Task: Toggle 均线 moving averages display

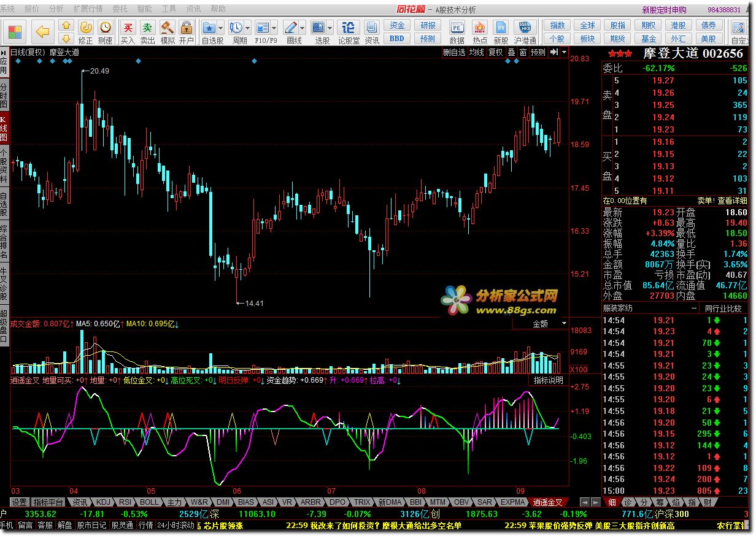Action: (476, 52)
